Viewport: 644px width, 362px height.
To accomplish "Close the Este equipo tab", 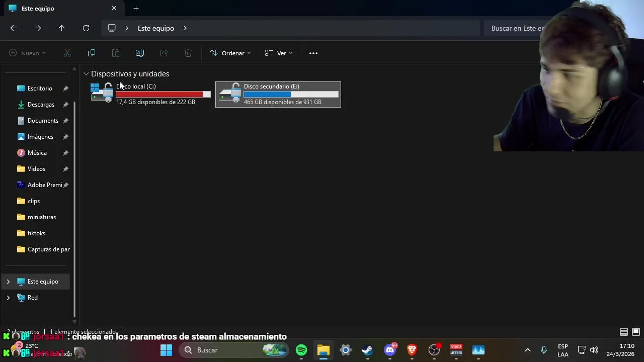I will 114,8.
